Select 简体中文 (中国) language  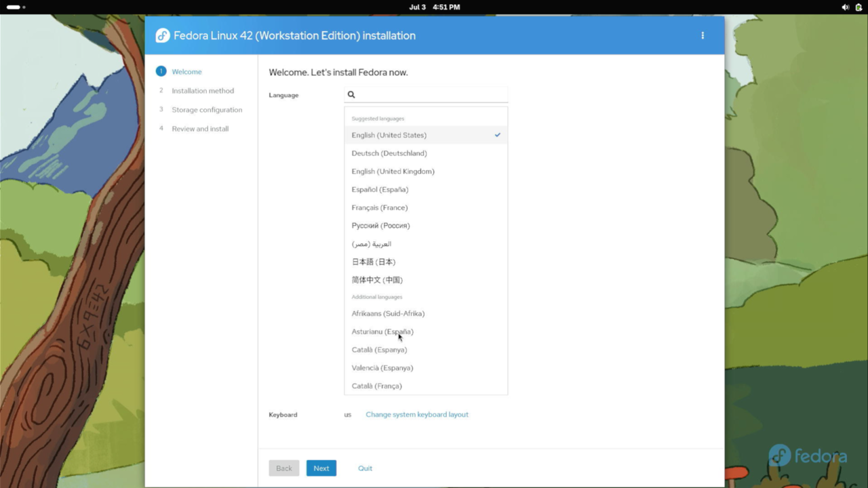426,280
